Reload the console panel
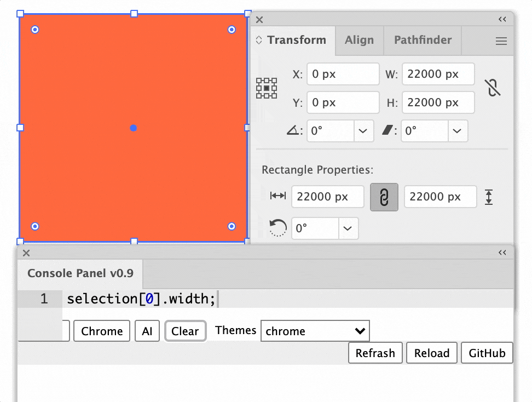Viewport: 532px width, 402px height. coord(432,353)
